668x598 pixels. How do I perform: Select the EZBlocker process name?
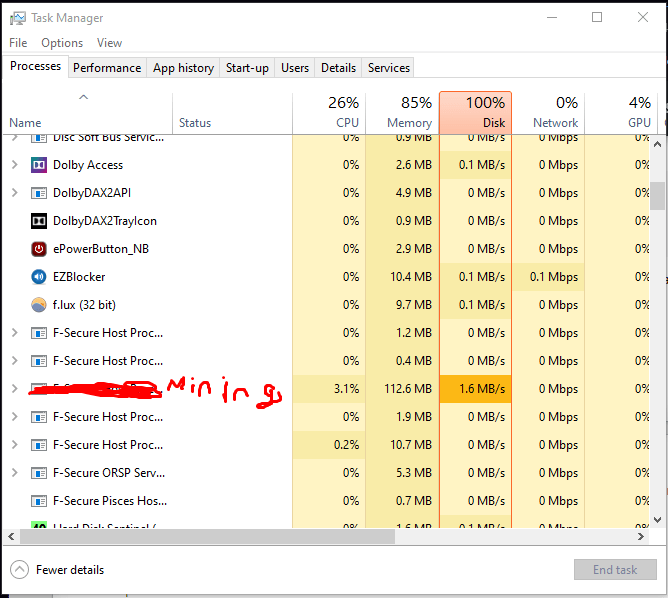[x=79, y=277]
